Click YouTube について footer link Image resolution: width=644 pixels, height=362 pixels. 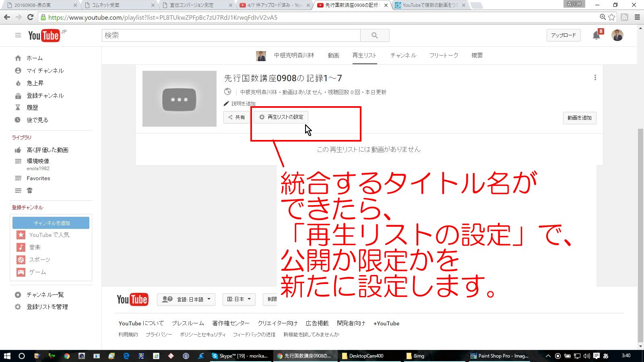pyautogui.click(x=141, y=323)
